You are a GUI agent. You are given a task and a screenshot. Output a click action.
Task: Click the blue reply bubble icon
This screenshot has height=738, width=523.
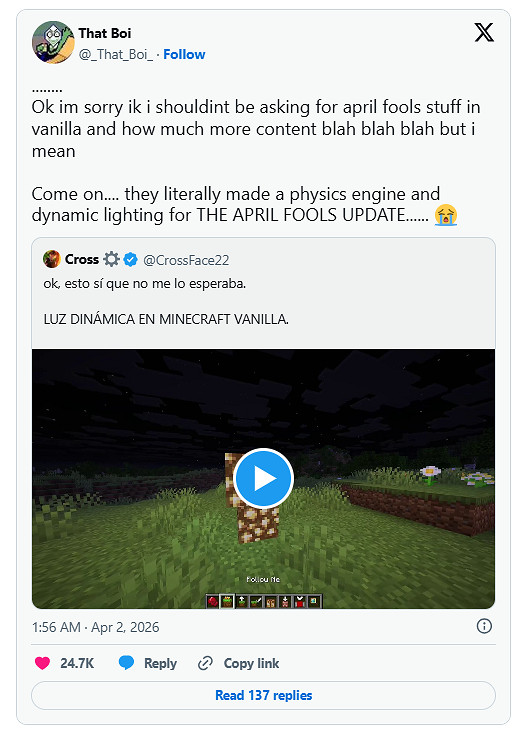(x=126, y=663)
